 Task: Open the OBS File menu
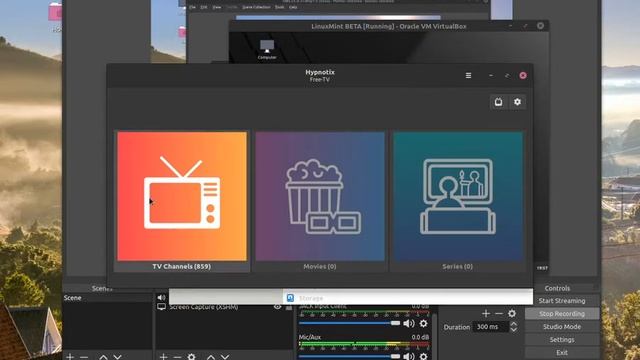click(x=192, y=7)
